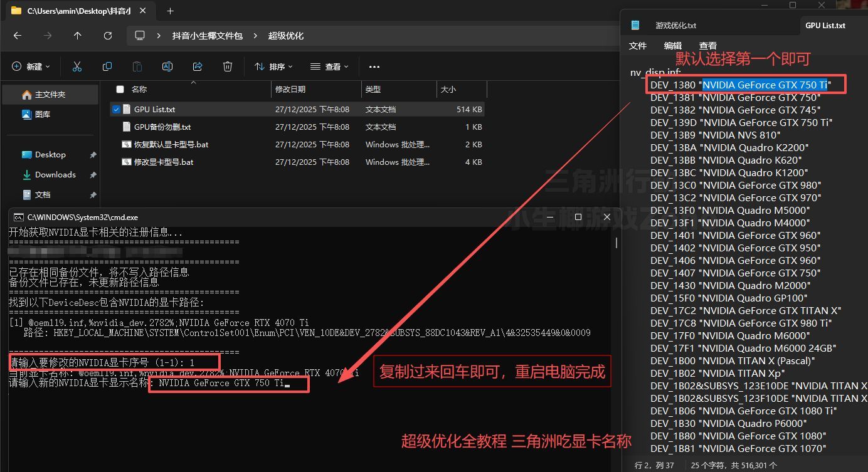Click the cmd.exe title bar icon
This screenshot has height=472, width=868.
(19, 217)
